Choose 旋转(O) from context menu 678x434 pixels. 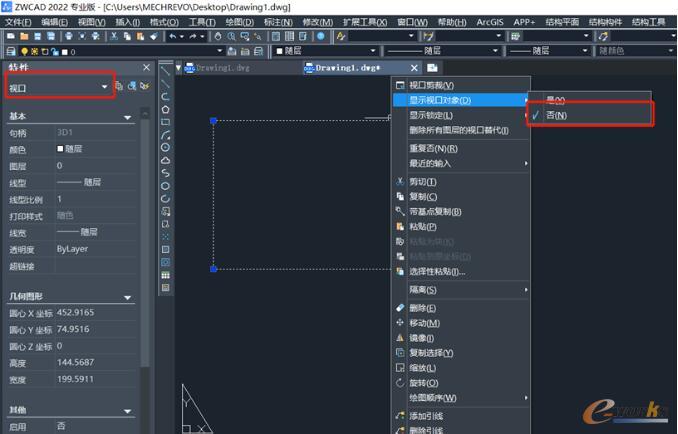click(x=461, y=383)
